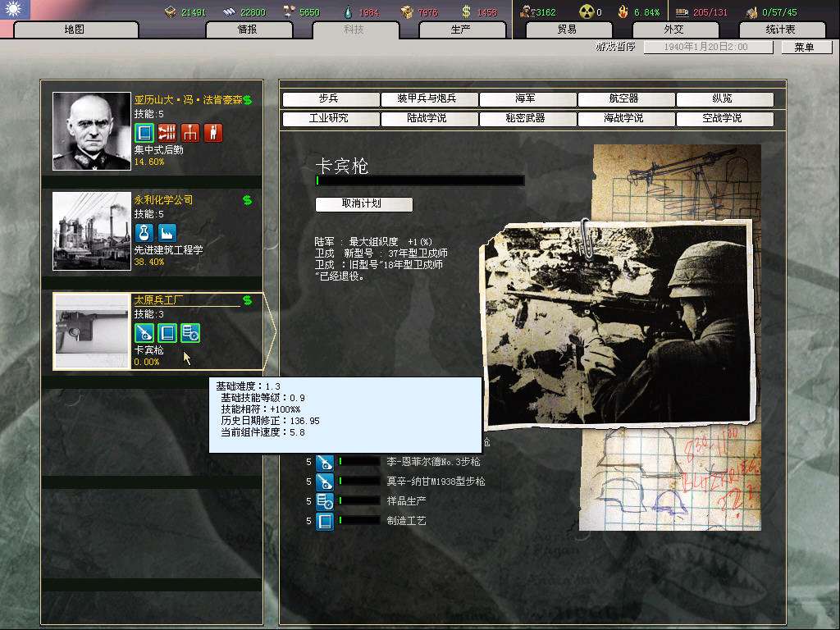Switch to the 情报 intelligence tab

249,30
